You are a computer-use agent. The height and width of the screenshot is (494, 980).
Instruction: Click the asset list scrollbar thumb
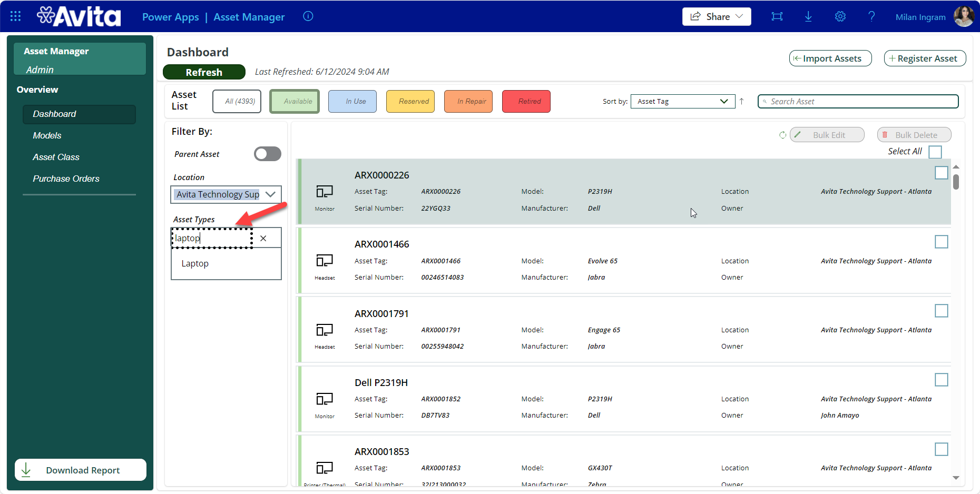coord(956,182)
